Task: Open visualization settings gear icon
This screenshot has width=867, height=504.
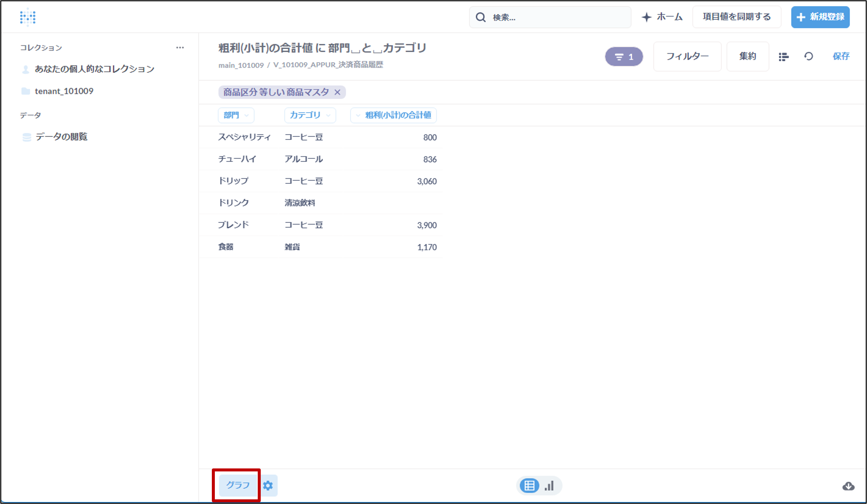Action: click(268, 485)
